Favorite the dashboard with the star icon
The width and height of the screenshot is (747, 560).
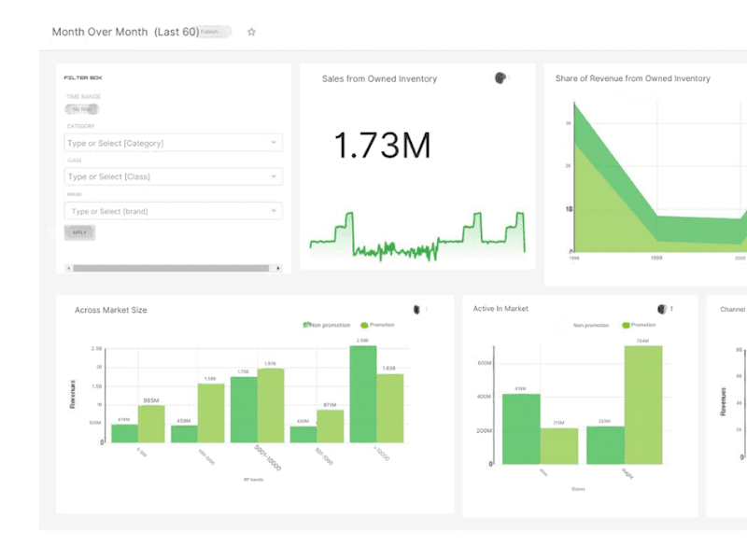(x=251, y=32)
